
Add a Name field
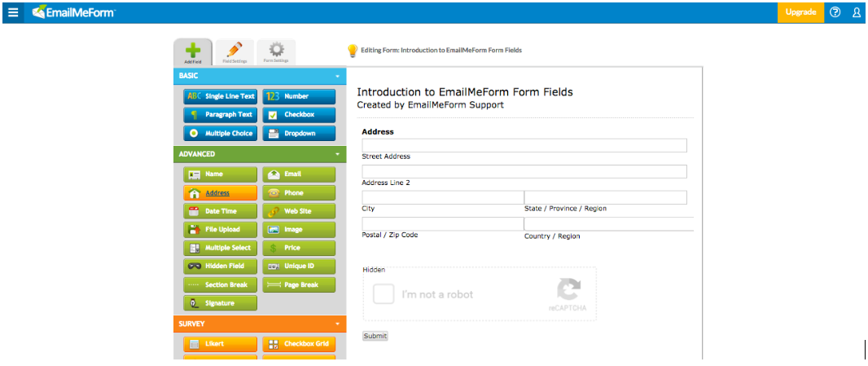click(221, 174)
